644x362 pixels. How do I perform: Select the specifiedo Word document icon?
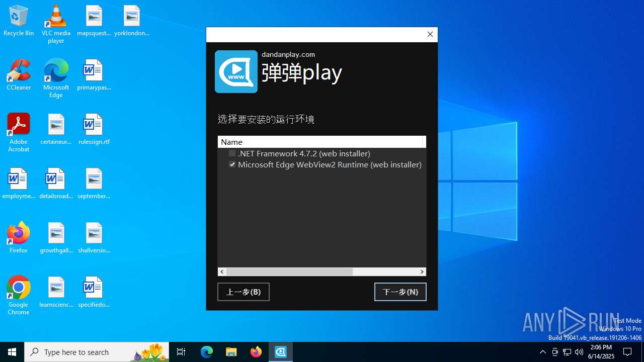tap(94, 293)
